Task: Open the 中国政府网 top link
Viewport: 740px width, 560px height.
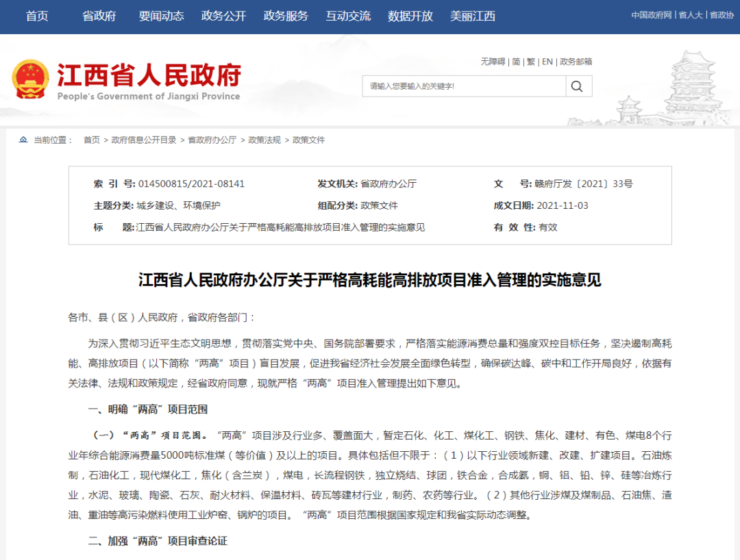Action: (x=652, y=15)
